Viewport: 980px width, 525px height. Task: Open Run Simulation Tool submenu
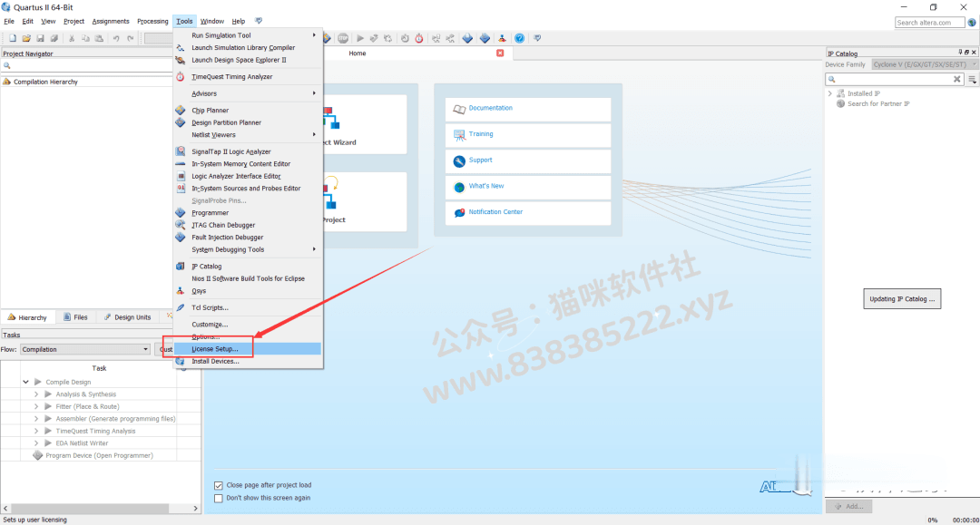coord(248,35)
